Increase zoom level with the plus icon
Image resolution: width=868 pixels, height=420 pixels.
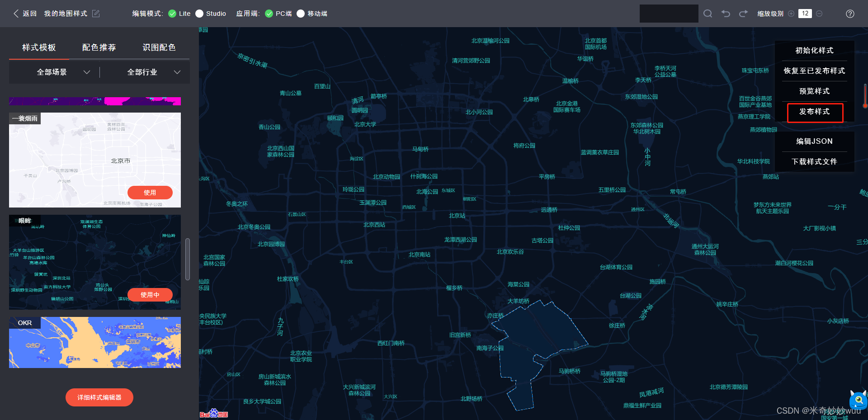[791, 14]
